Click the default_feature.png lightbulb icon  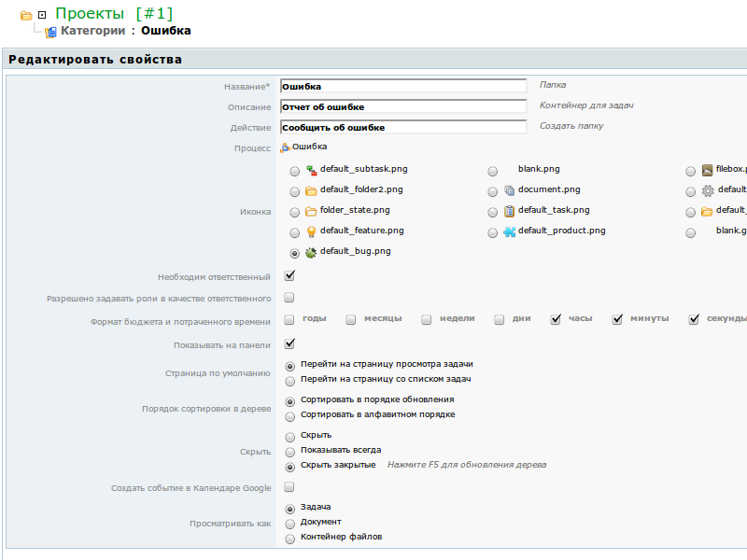coord(311,231)
